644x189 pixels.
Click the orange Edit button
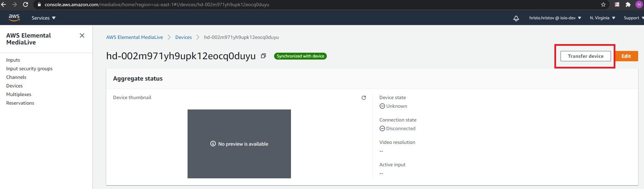tap(626, 56)
